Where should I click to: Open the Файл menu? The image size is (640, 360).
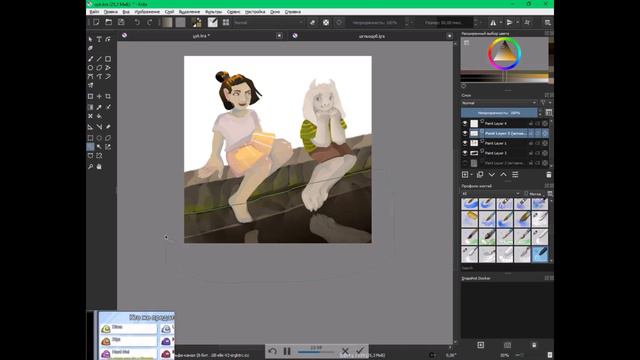(x=94, y=12)
